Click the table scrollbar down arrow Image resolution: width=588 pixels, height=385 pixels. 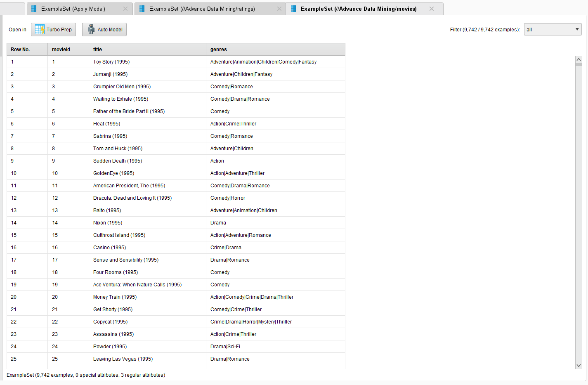point(579,366)
